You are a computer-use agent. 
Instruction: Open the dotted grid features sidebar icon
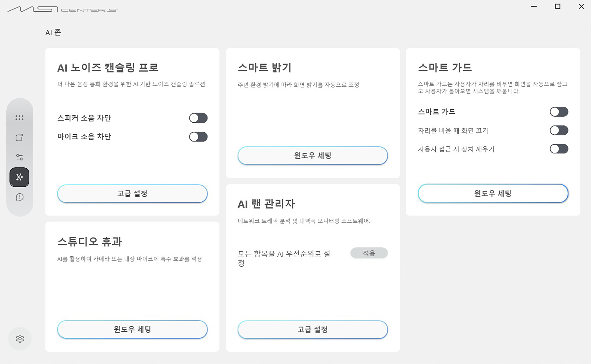pos(20,117)
